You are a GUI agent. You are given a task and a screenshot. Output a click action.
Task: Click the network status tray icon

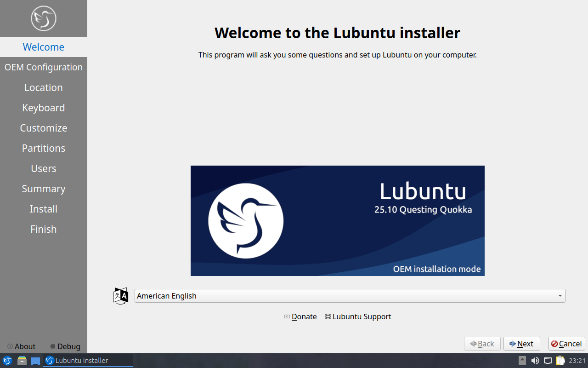548,361
